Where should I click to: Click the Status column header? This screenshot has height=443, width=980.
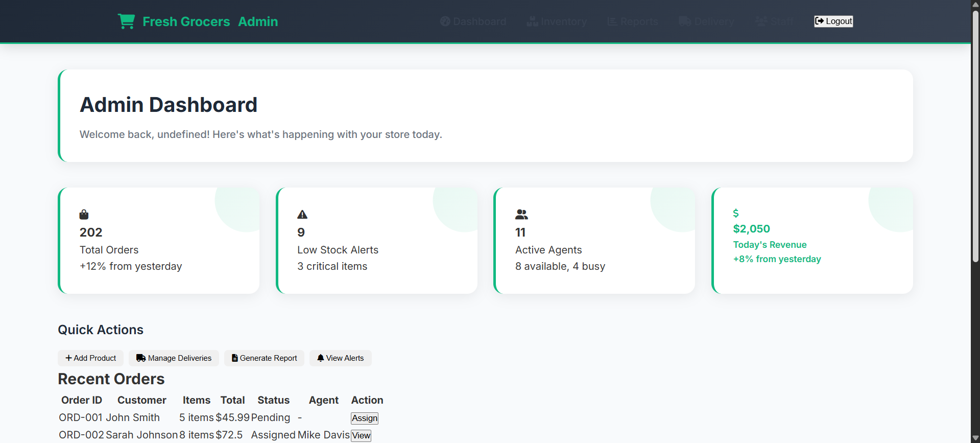pyautogui.click(x=274, y=400)
